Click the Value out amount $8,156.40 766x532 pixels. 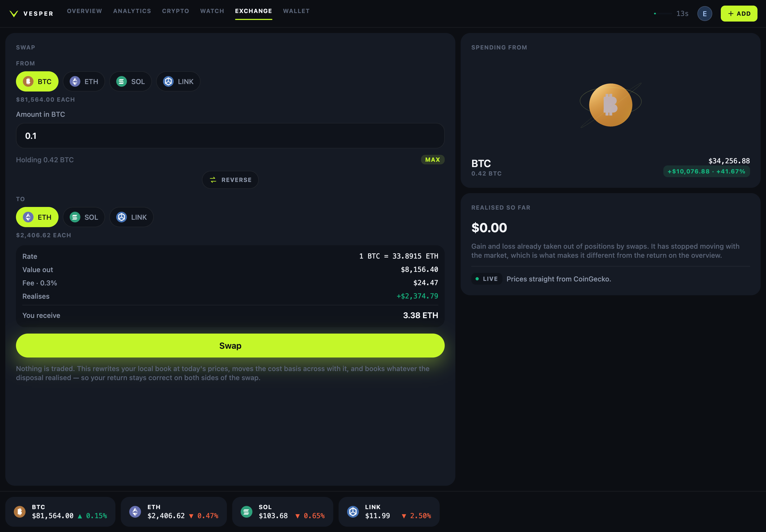(x=419, y=269)
